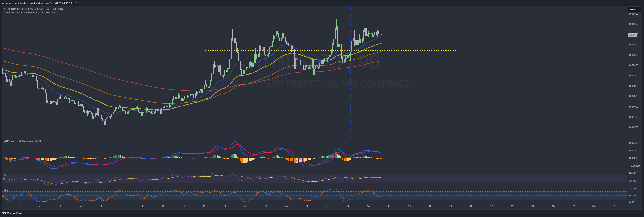Viewport: 644px width, 217px height.
Task: Click the 0.05600 price axis label
Action: [634, 55]
